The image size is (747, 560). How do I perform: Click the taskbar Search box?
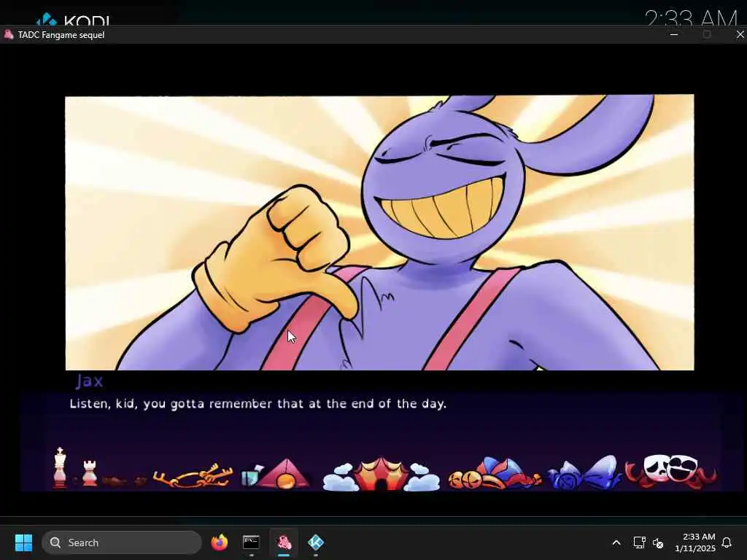122,542
